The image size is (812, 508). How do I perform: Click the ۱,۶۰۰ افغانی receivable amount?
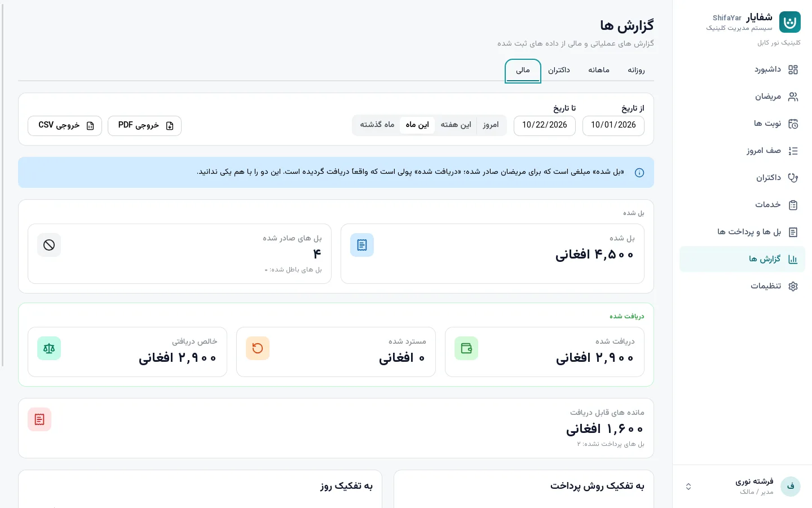point(605,429)
